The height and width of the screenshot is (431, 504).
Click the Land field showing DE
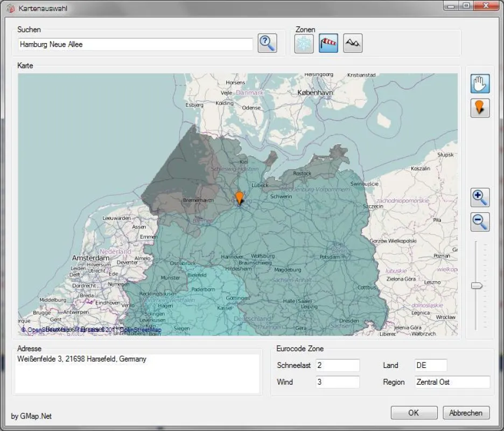pyautogui.click(x=431, y=365)
